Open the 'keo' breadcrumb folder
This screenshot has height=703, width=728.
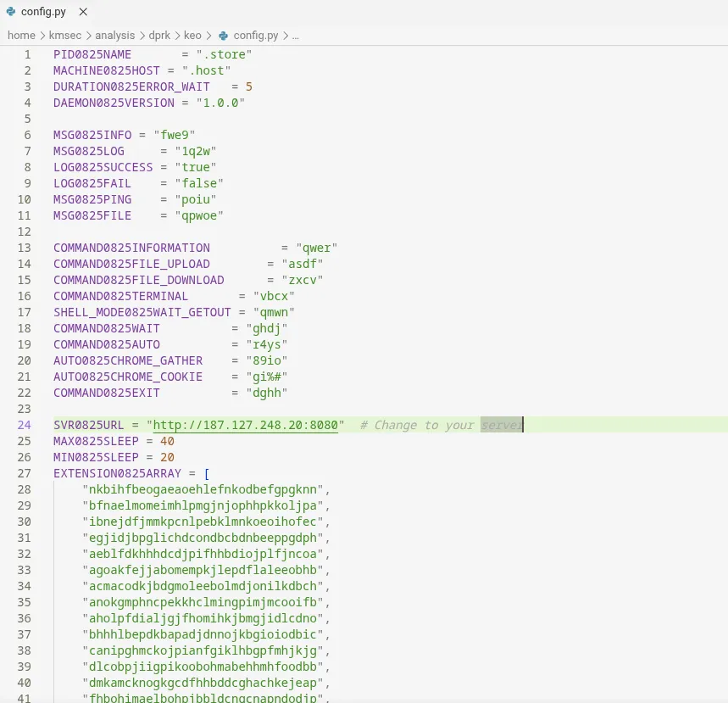(192, 36)
